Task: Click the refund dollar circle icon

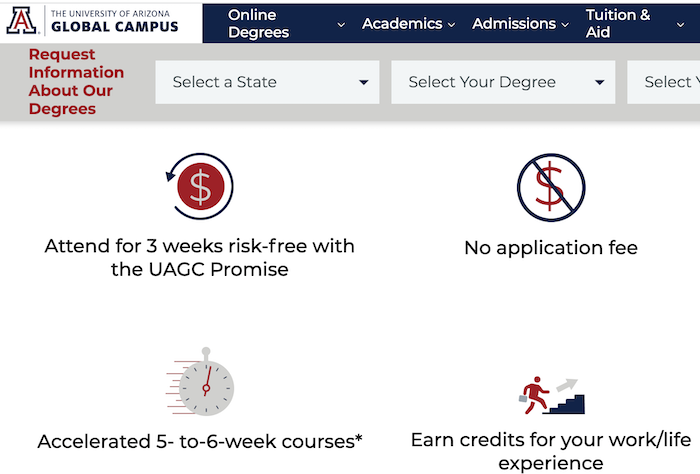Action: [x=200, y=187]
